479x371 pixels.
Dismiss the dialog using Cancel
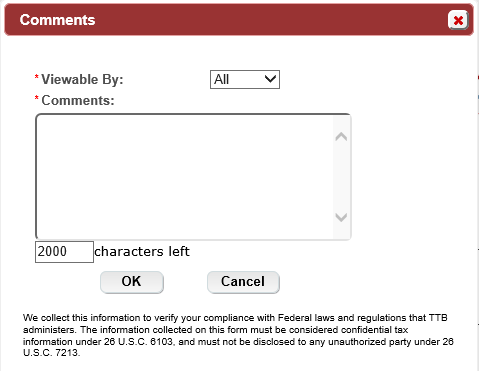pos(243,282)
